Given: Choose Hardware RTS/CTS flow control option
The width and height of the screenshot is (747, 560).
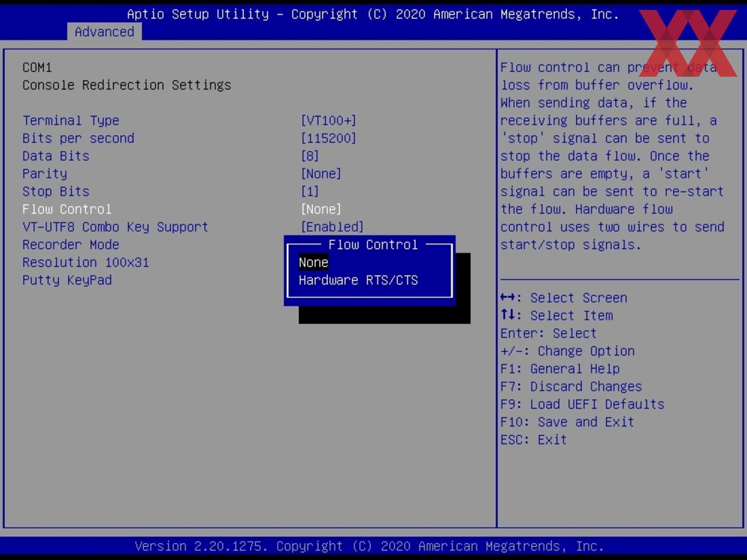Looking at the screenshot, I should tap(358, 280).
